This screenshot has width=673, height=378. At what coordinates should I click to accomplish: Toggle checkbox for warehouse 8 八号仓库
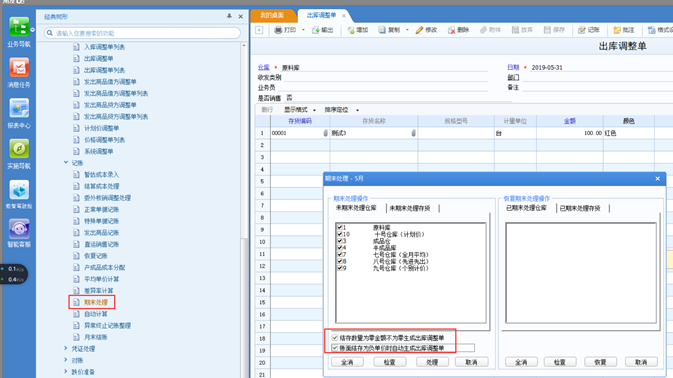[340, 261]
